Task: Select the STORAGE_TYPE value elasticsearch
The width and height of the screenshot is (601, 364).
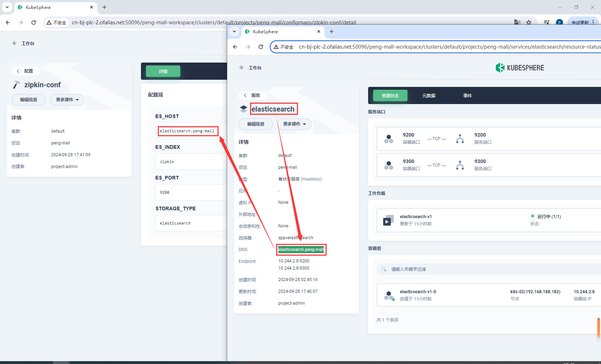Action: (175, 223)
